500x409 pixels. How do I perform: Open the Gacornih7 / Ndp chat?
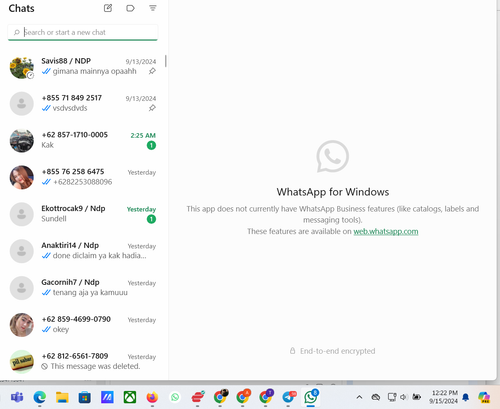(x=83, y=287)
